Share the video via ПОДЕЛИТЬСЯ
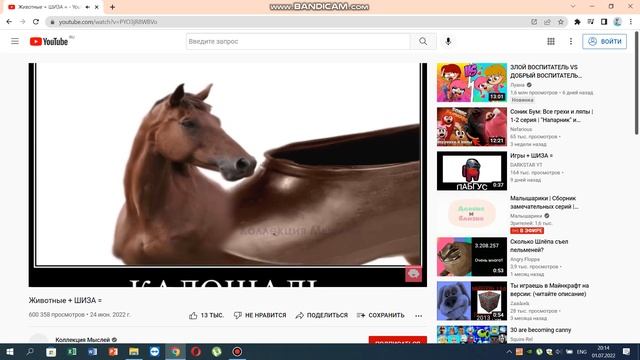The height and width of the screenshot is (360, 640). [322, 315]
